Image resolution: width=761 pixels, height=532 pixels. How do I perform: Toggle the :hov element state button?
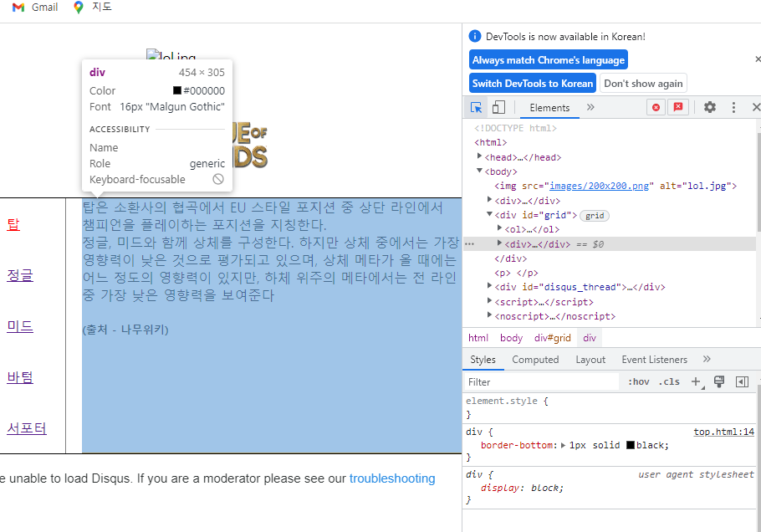tap(639, 382)
